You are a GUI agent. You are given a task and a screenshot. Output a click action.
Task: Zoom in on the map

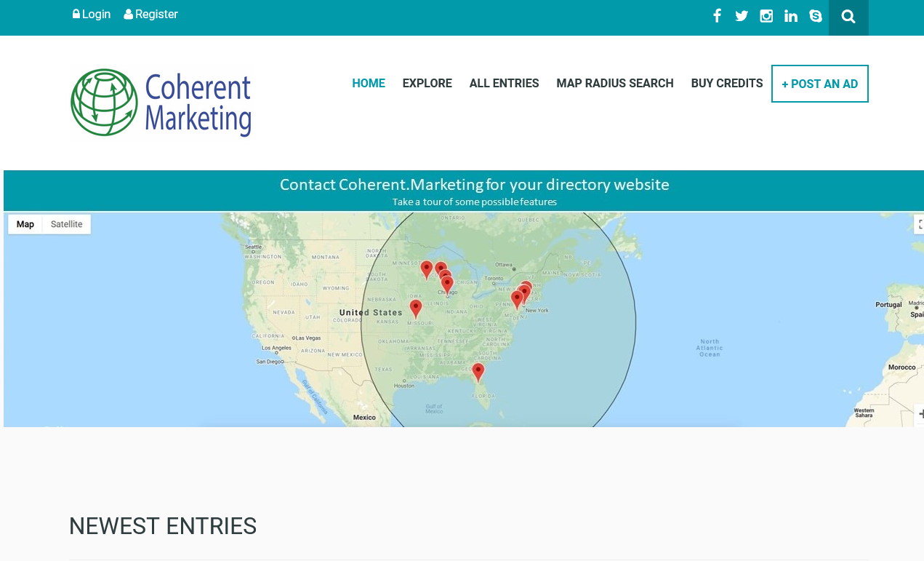920,413
